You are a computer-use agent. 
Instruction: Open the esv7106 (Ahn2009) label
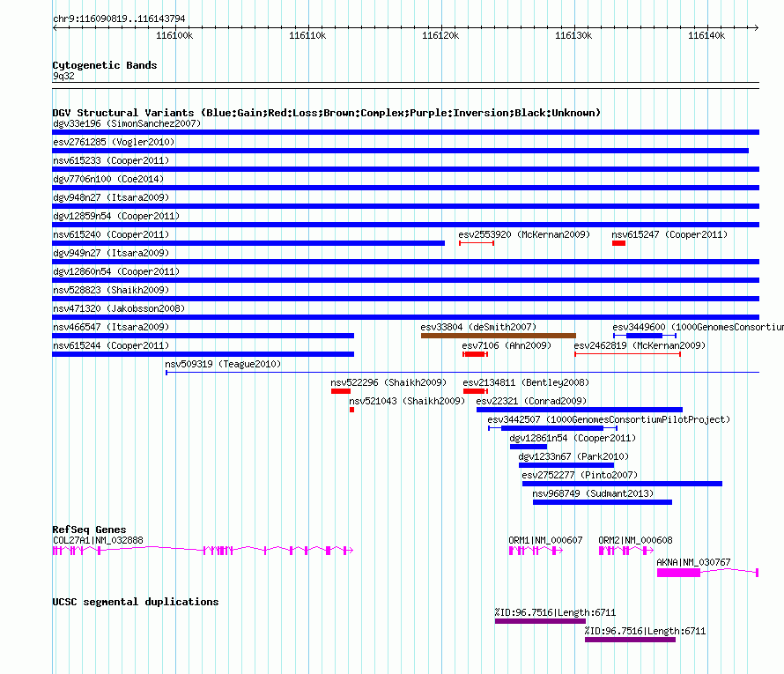(507, 345)
